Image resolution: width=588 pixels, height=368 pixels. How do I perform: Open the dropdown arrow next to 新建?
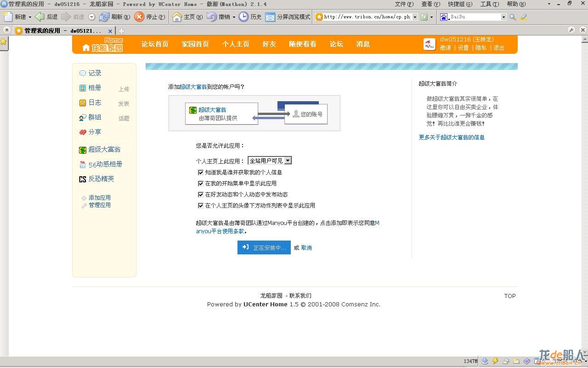coord(30,17)
